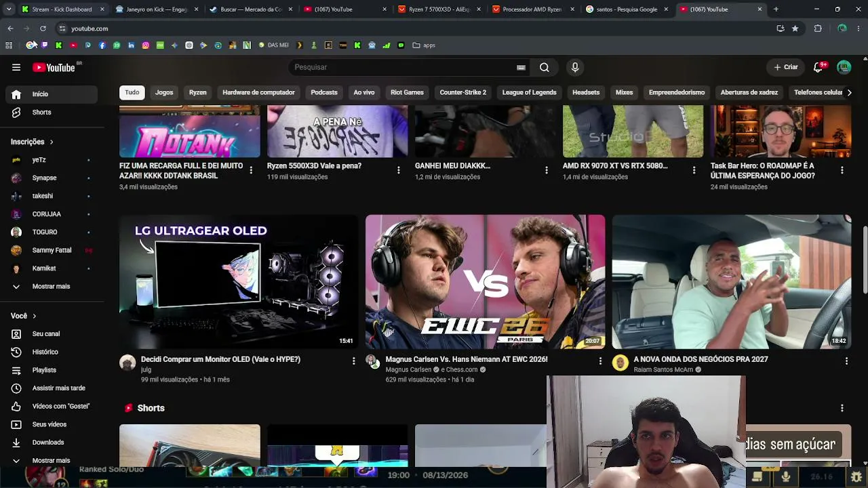Play the Magnus vs Hans EWC thumbnail

pos(485,282)
